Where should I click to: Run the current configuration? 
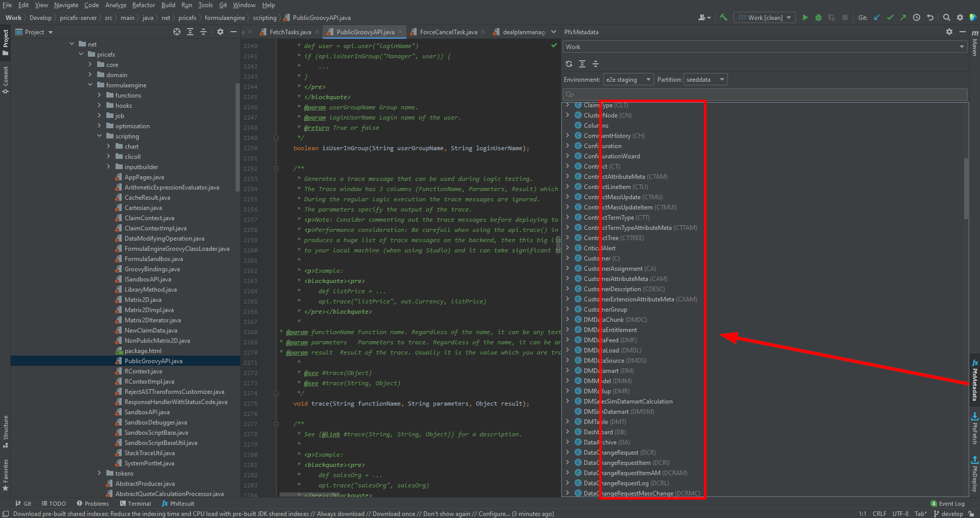point(805,17)
